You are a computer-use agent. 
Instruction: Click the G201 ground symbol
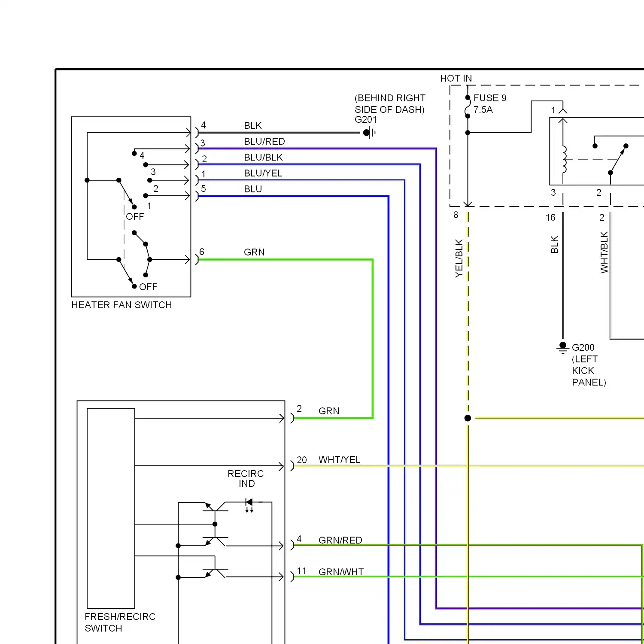369,133
